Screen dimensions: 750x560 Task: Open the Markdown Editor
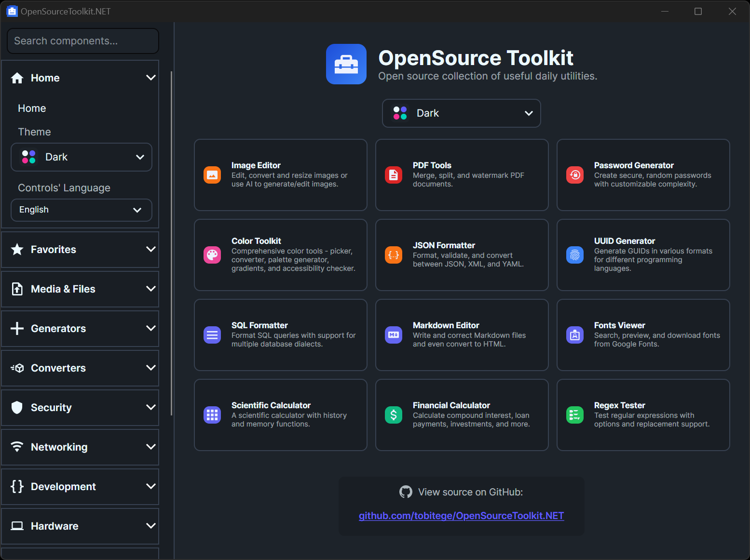click(462, 335)
